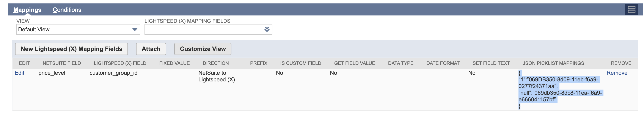Viewport: 644px width, 122px height.
Task: Expand the Lightspeed (X) Mapping Fields dropdown
Action: tap(267, 29)
